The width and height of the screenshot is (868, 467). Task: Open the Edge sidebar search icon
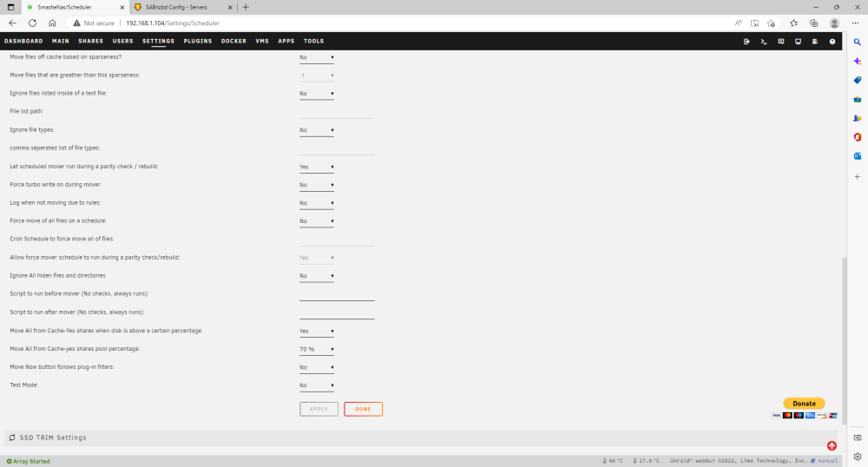point(857,42)
